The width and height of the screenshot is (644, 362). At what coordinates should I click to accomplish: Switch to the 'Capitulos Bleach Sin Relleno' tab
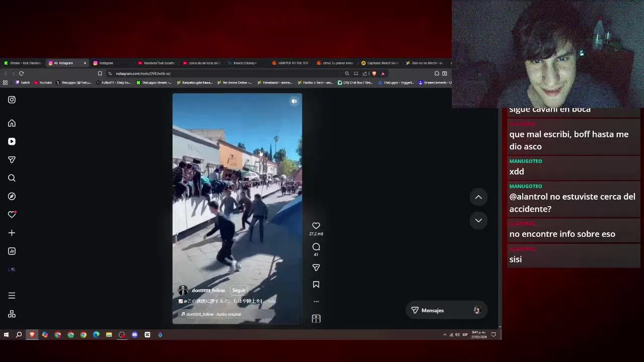coord(380,63)
